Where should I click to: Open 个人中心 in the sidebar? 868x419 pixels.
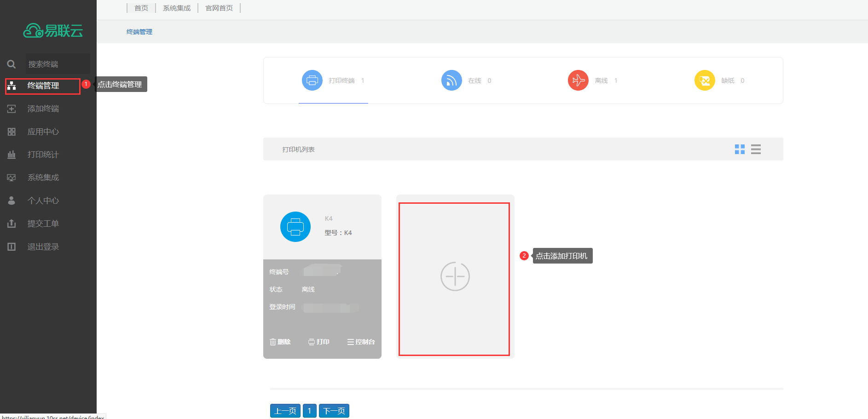point(43,201)
